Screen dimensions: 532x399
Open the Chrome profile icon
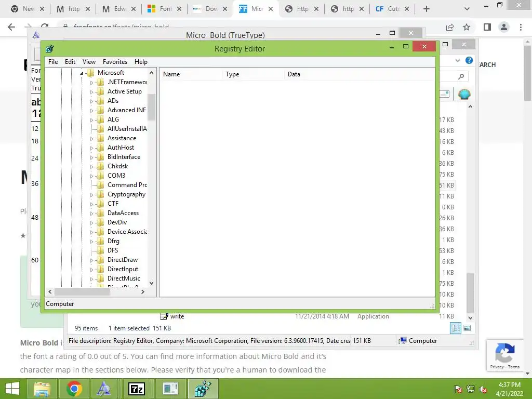pyautogui.click(x=504, y=27)
